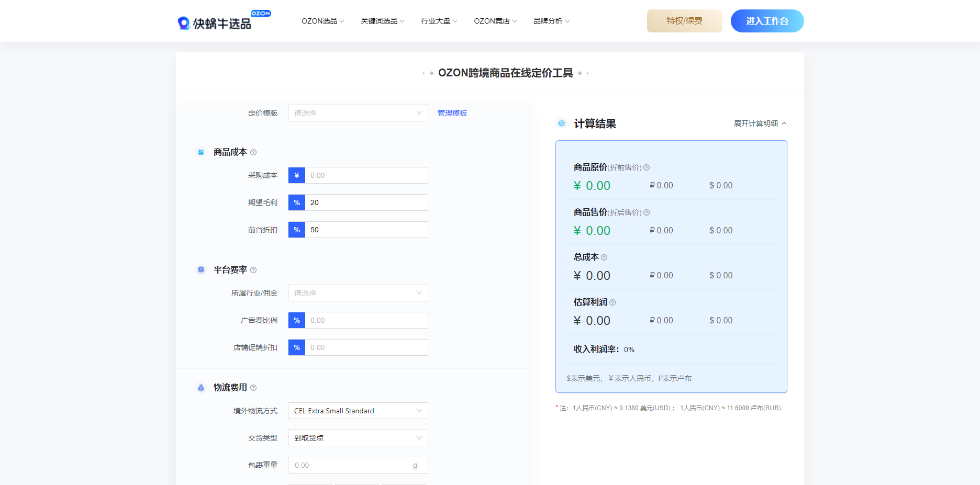Click the 计算结果 heading
The width and height of the screenshot is (980, 485).
[595, 123]
